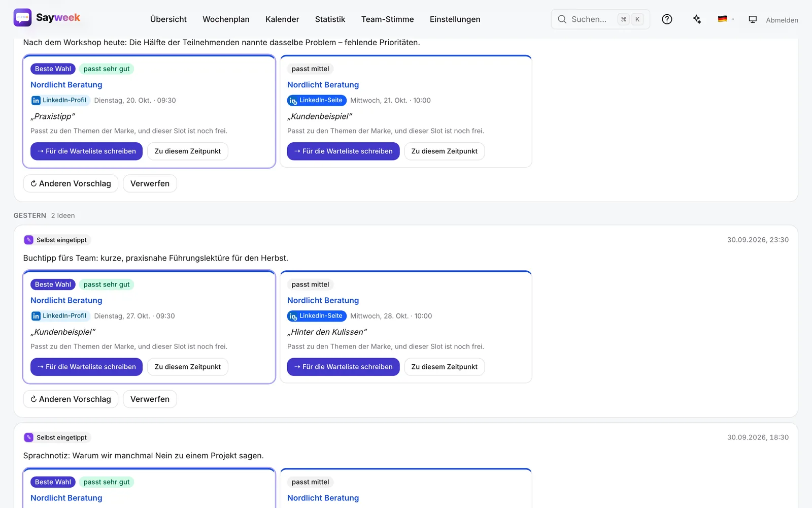The width and height of the screenshot is (812, 508).
Task: Click the Beste Wahl badge on Praxistipp card
Action: click(53, 69)
